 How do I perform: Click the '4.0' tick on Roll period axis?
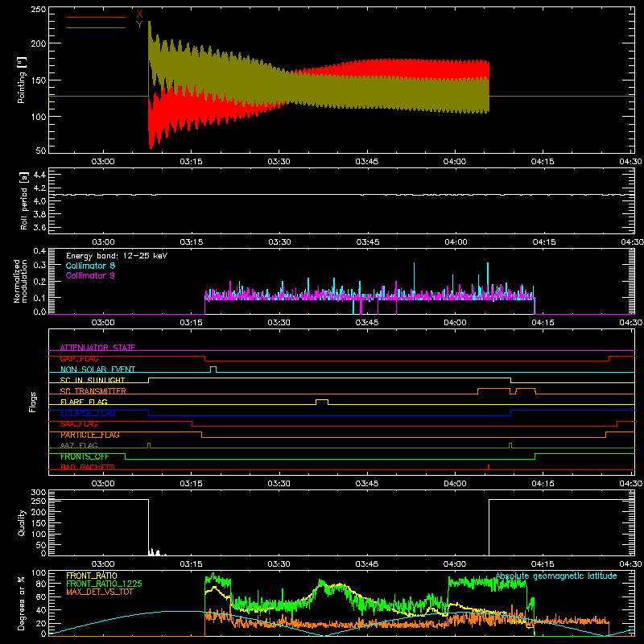point(39,200)
